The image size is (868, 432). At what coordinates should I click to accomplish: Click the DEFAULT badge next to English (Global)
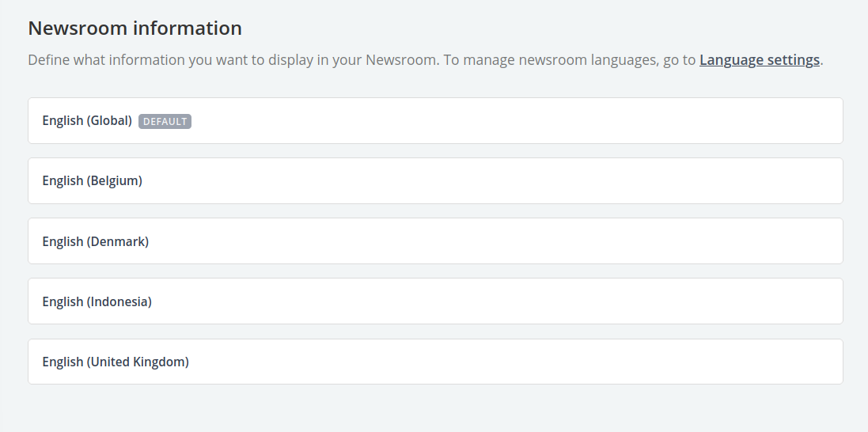[165, 121]
